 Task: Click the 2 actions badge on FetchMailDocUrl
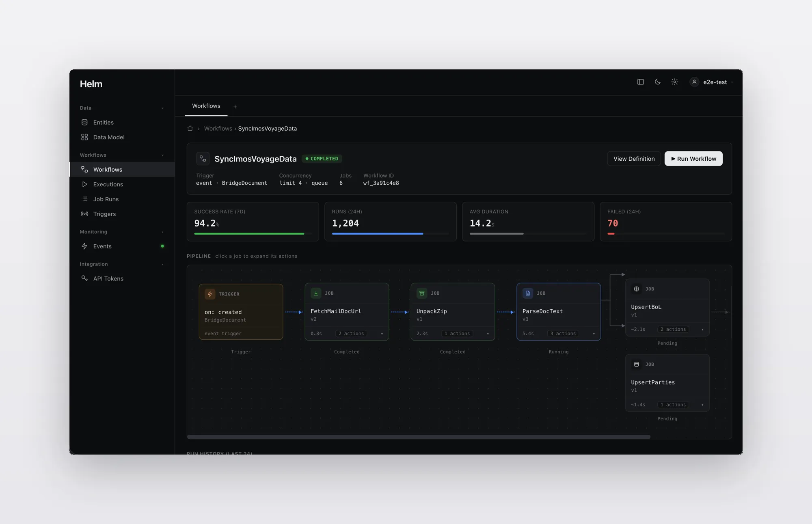(351, 334)
